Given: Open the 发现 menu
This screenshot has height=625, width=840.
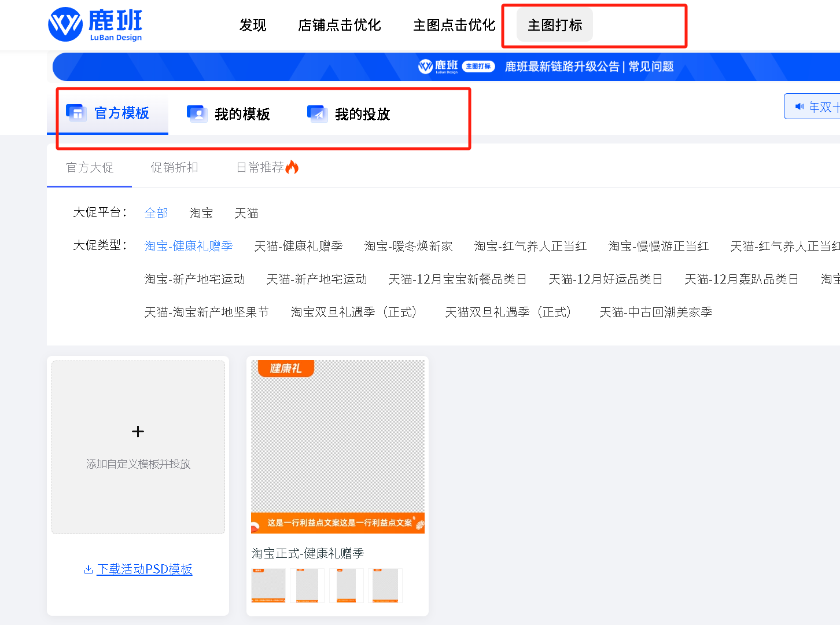Looking at the screenshot, I should pyautogui.click(x=253, y=25).
